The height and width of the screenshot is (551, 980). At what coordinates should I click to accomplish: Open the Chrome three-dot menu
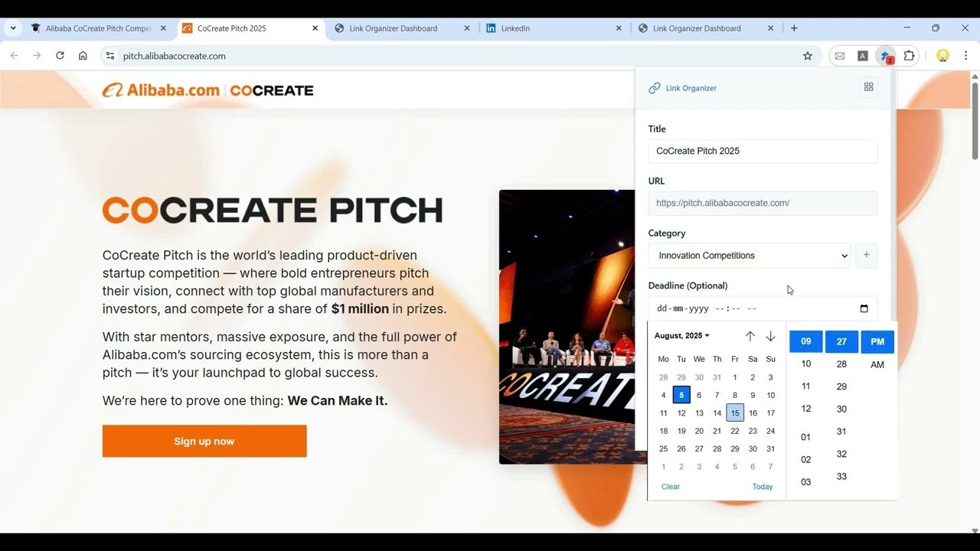(x=966, y=56)
